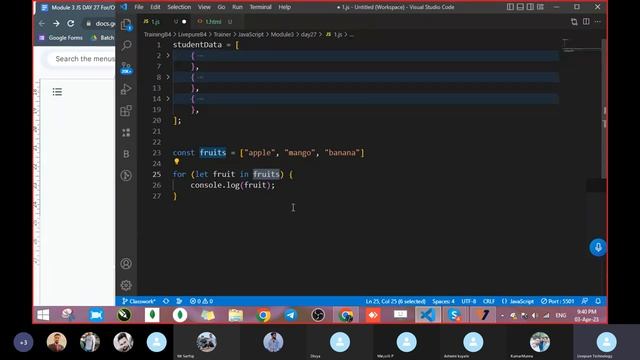Open the Help menu
Screen dimensions: 640x360
[x=284, y=7]
